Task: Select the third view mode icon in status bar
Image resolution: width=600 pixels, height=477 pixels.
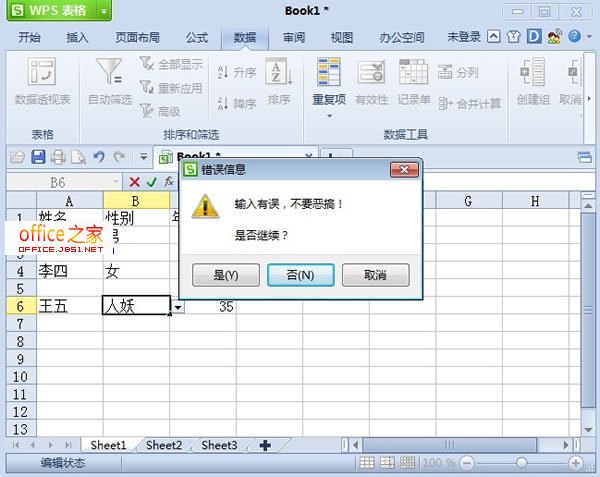Action: coord(407,463)
